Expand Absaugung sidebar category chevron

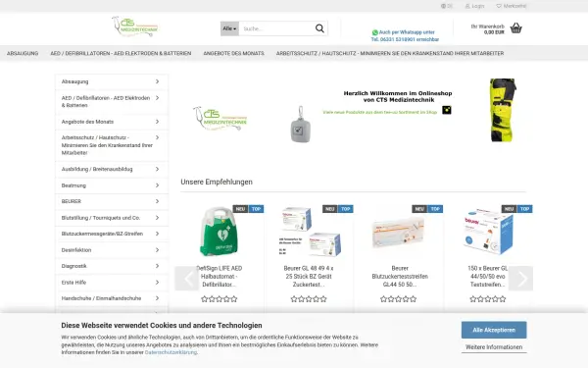[x=157, y=81]
